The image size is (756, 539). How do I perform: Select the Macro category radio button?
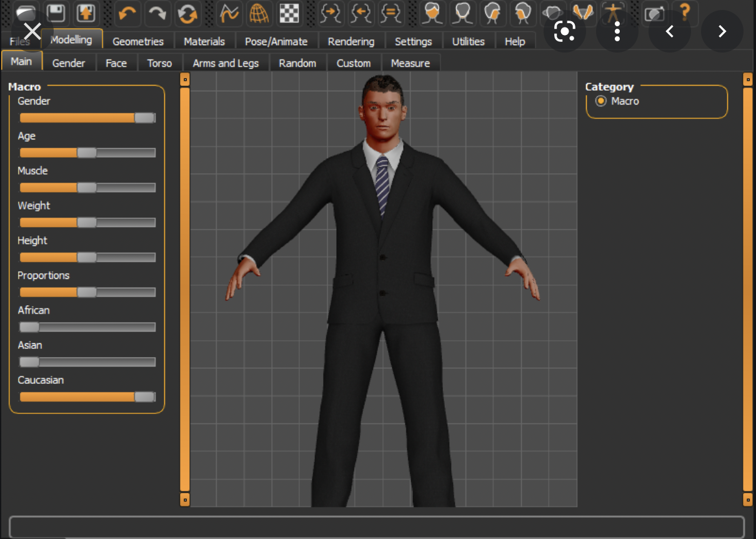(x=601, y=101)
